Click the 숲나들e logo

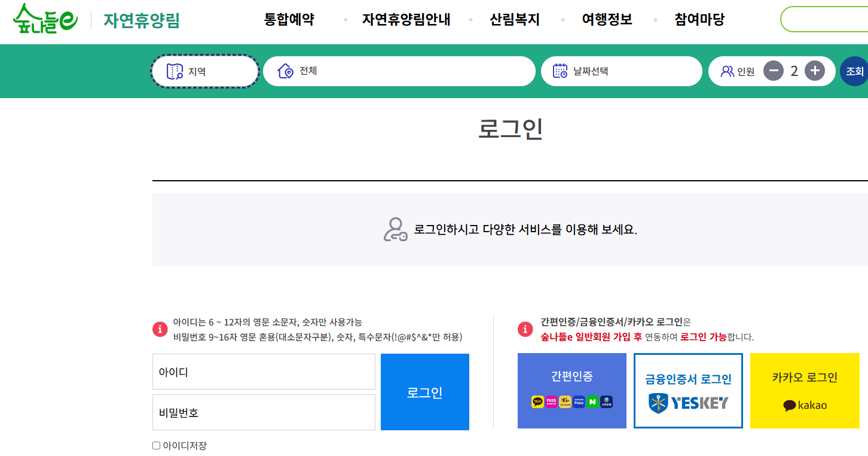coord(45,19)
